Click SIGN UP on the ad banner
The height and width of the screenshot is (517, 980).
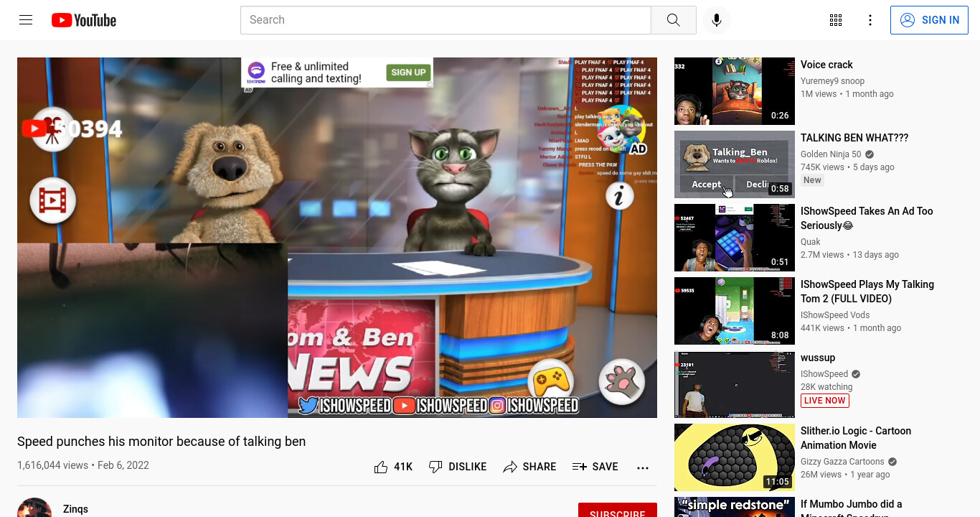coord(408,72)
